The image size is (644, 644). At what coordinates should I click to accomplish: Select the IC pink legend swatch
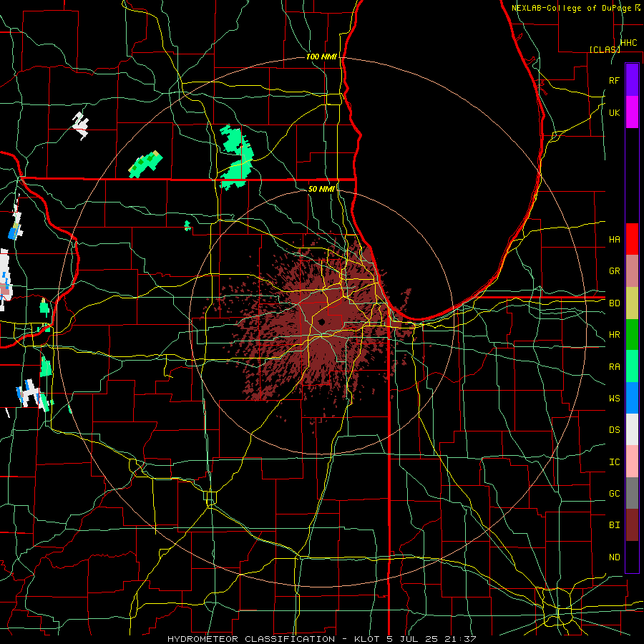[632, 462]
